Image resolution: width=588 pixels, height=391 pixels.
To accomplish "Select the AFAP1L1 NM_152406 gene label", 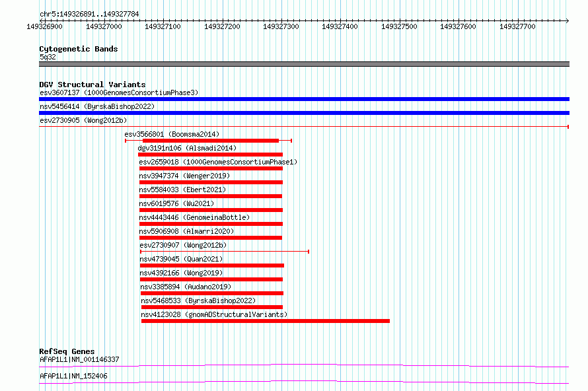I will (73, 376).
